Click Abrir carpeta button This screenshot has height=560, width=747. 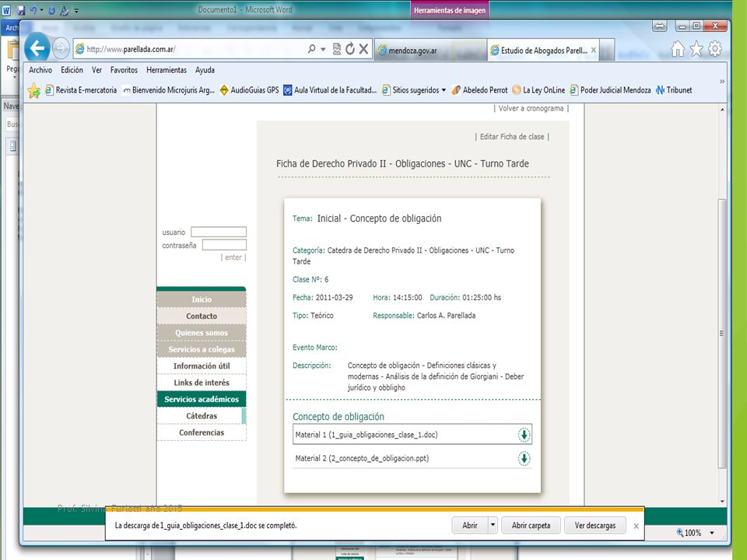tap(531, 525)
